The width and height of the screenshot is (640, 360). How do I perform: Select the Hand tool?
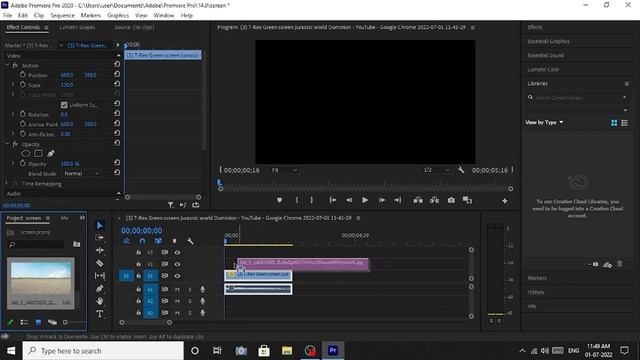(100, 301)
